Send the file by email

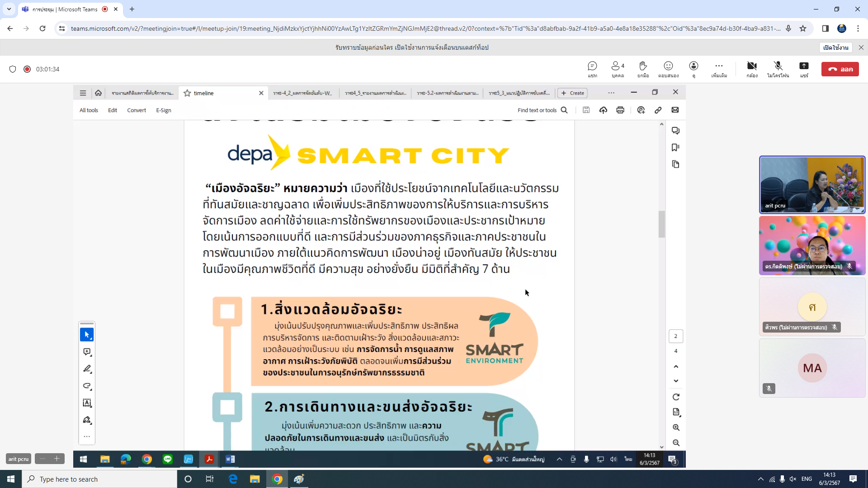pyautogui.click(x=675, y=110)
